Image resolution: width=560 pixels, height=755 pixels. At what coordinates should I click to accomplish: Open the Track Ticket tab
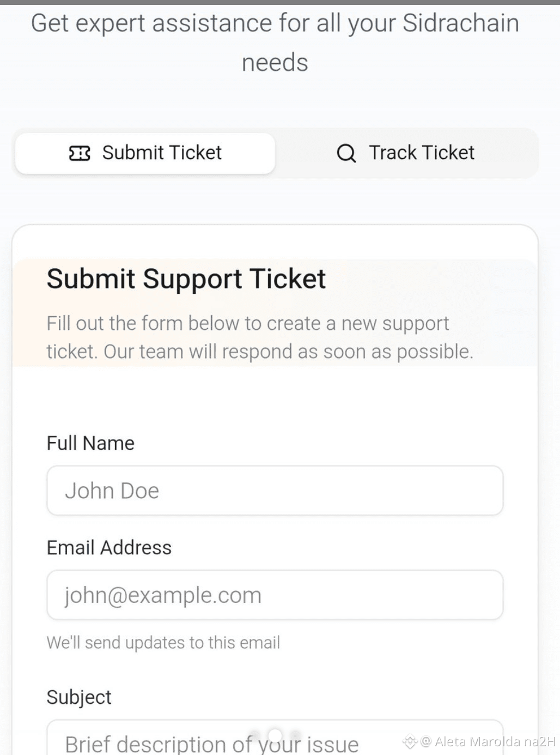(x=405, y=153)
